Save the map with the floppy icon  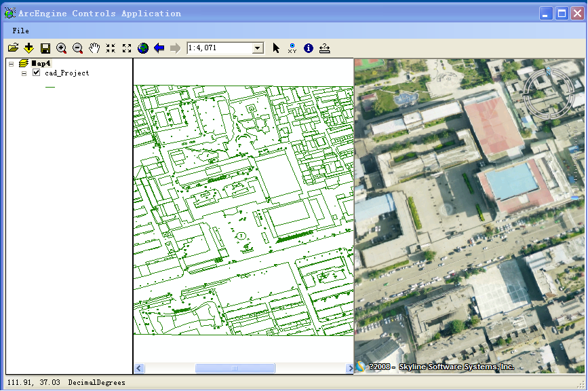45,48
